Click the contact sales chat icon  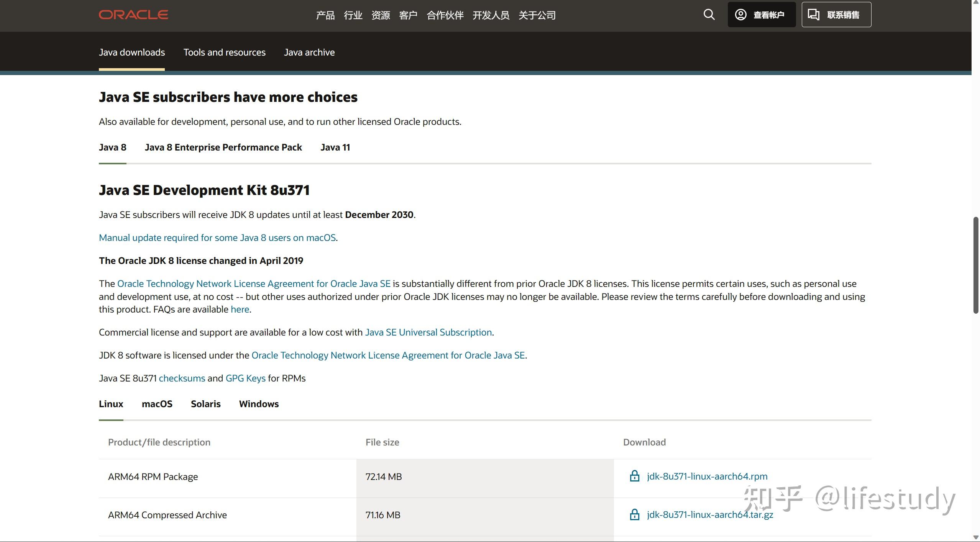814,15
